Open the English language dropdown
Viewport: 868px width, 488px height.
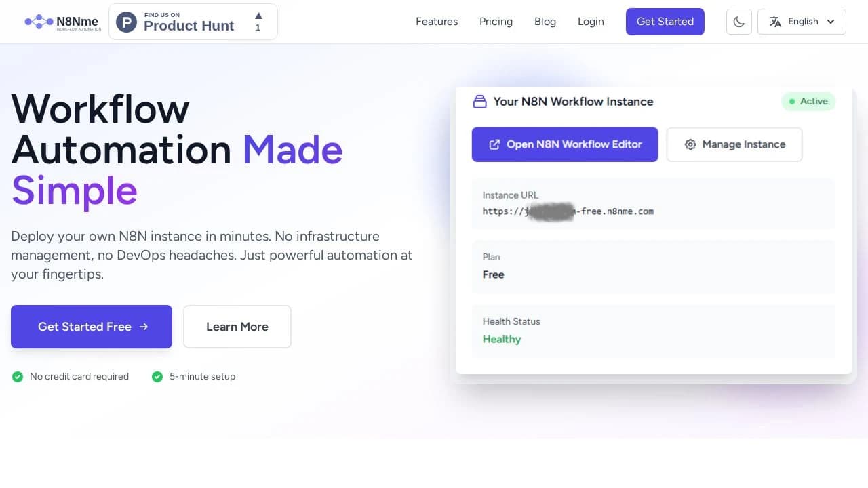[x=802, y=22]
